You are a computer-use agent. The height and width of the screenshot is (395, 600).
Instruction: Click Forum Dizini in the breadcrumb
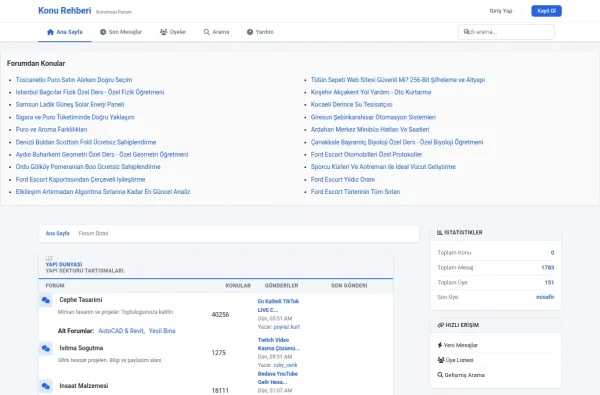(x=93, y=233)
